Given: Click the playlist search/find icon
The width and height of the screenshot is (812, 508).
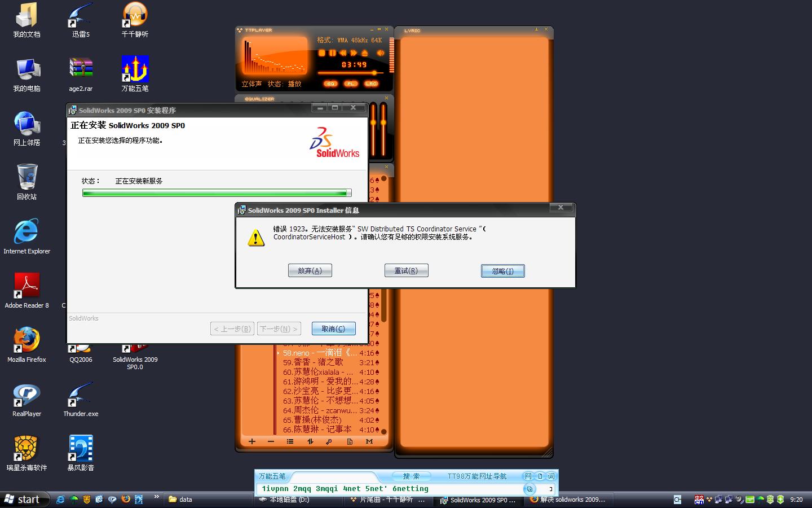Looking at the screenshot, I should coord(329,441).
